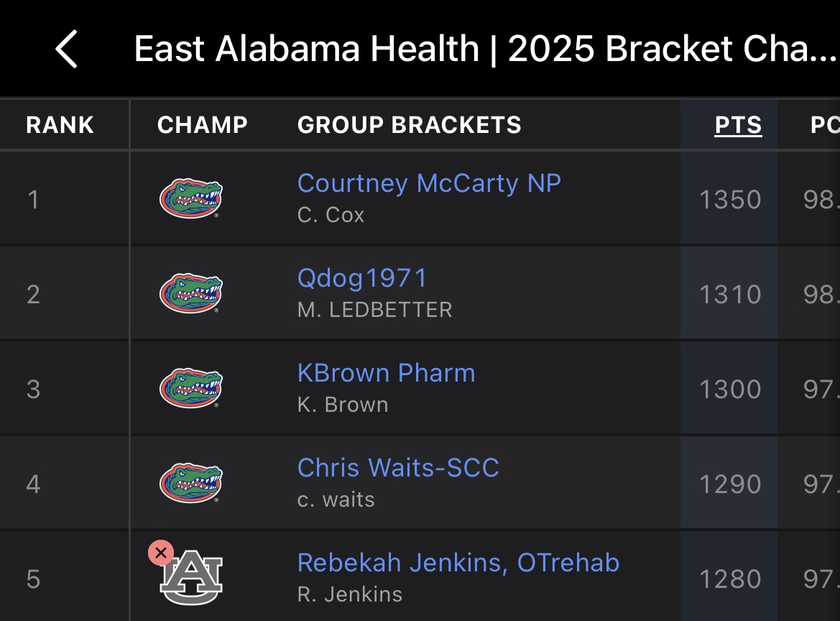Click the Florida Gators logo in rank 1 row
This screenshot has width=840, height=621.
coord(190,199)
